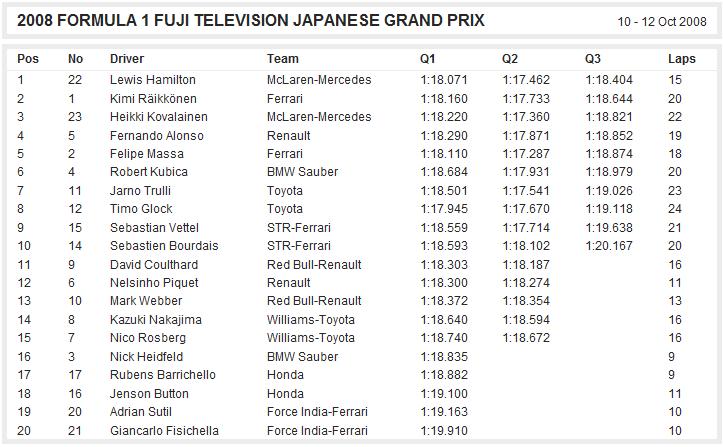Image resolution: width=723 pixels, height=447 pixels.
Task: Click the Team column header
Action: [x=283, y=59]
